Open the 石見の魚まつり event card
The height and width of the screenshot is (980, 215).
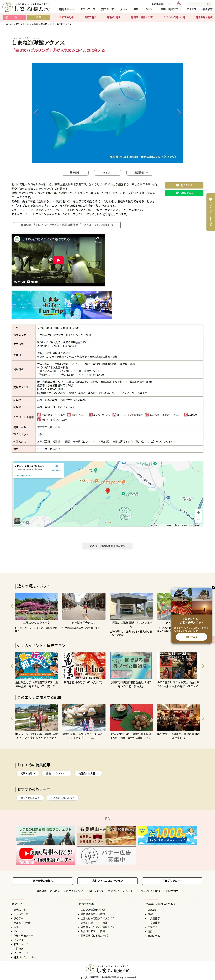click(x=84, y=669)
